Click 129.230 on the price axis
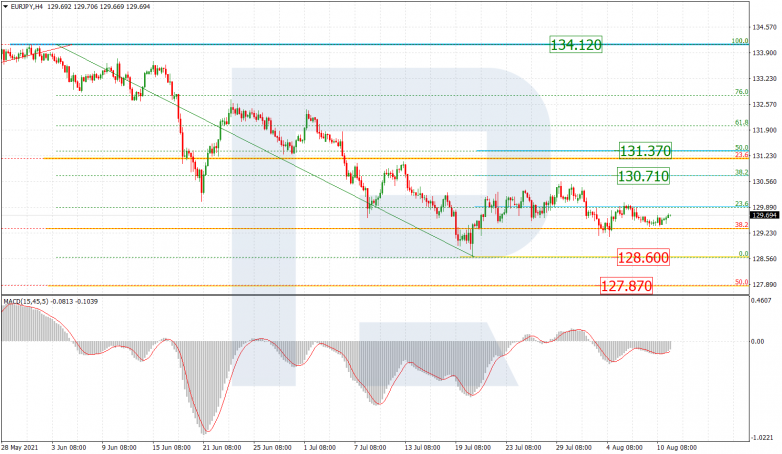 (x=764, y=233)
